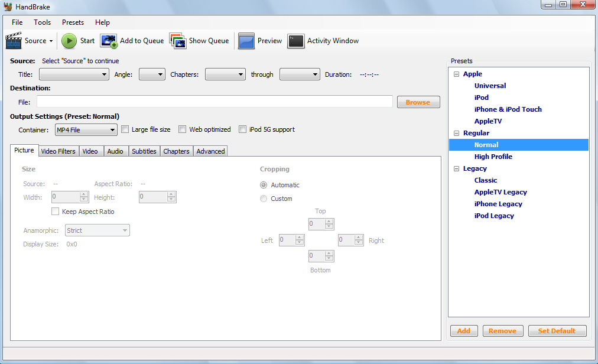
Task: Open the Tools menu
Action: click(43, 22)
